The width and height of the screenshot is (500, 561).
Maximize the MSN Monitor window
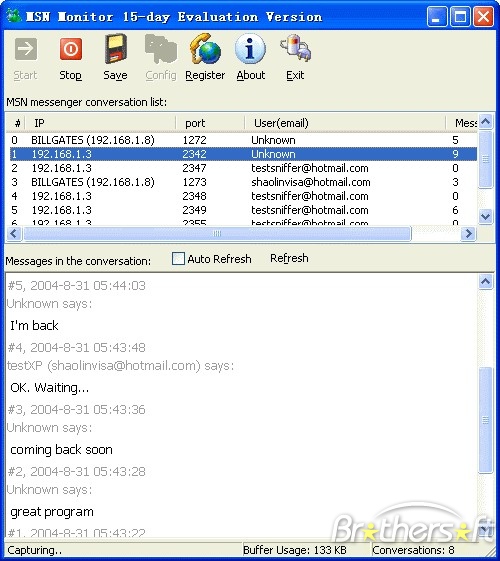pos(460,17)
